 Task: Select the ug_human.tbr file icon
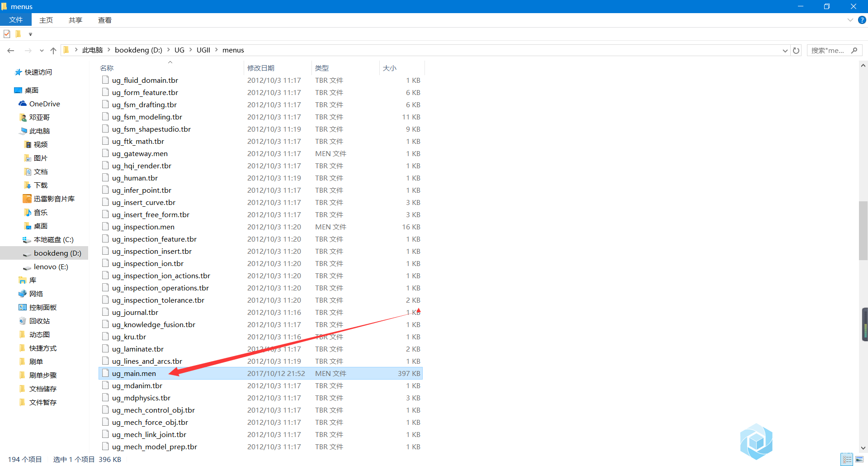(105, 178)
